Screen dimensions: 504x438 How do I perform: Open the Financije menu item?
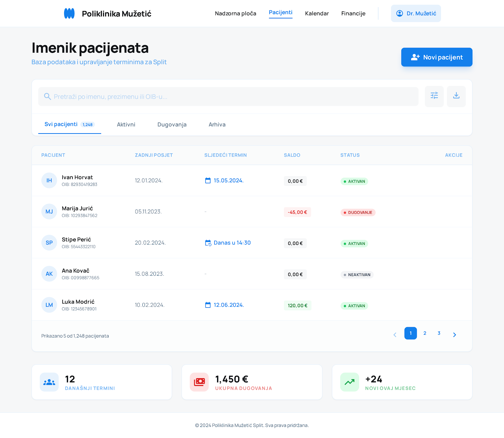click(x=353, y=14)
